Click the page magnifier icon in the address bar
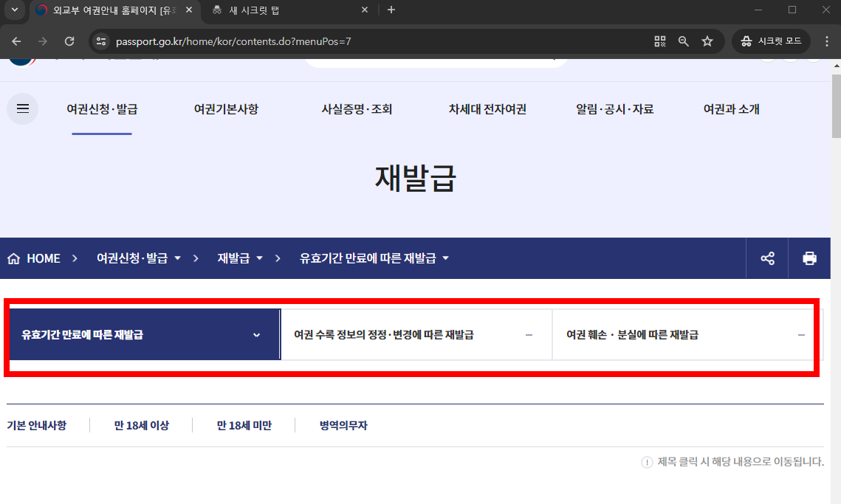Screen dimensions: 841x504 pyautogui.click(x=683, y=41)
